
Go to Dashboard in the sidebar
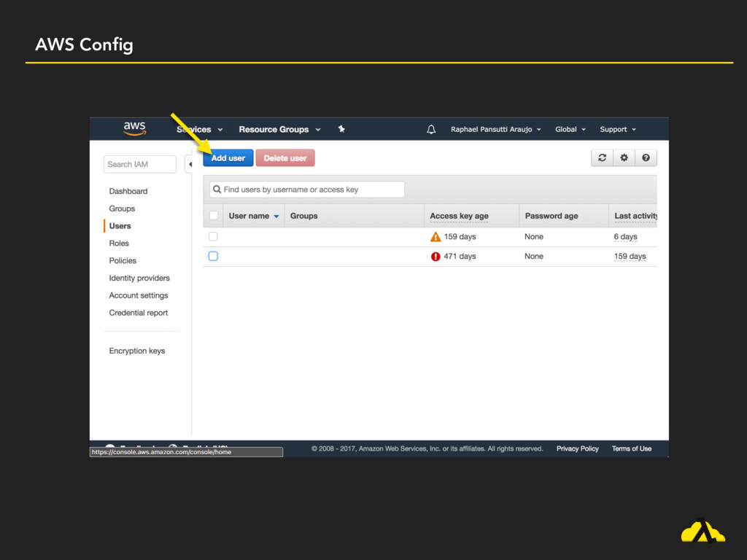(128, 192)
